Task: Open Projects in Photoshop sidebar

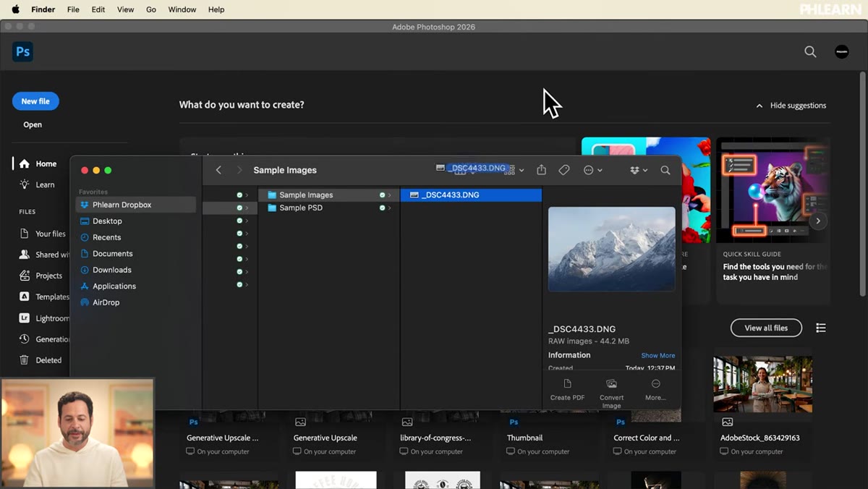Action: pyautogui.click(x=42, y=276)
